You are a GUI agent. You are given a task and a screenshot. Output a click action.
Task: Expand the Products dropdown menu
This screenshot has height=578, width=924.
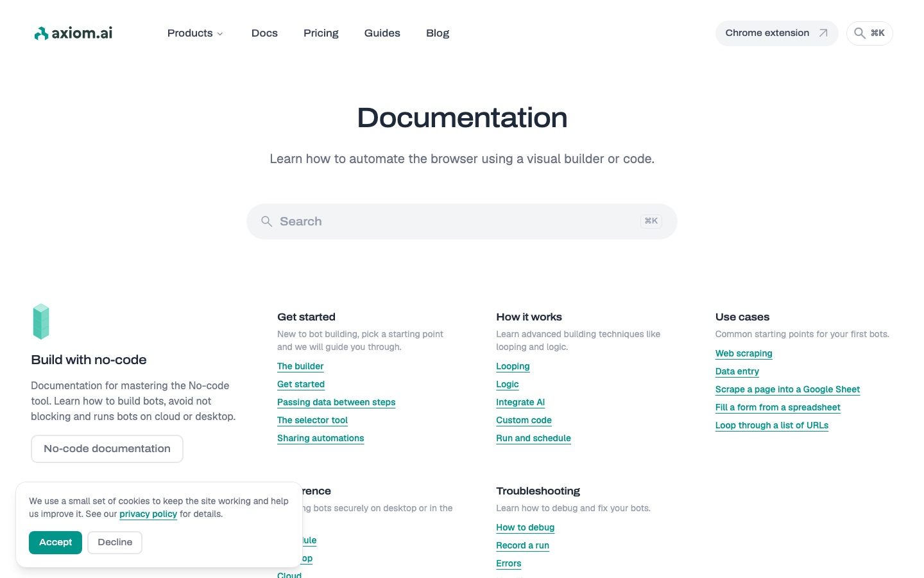[195, 33]
